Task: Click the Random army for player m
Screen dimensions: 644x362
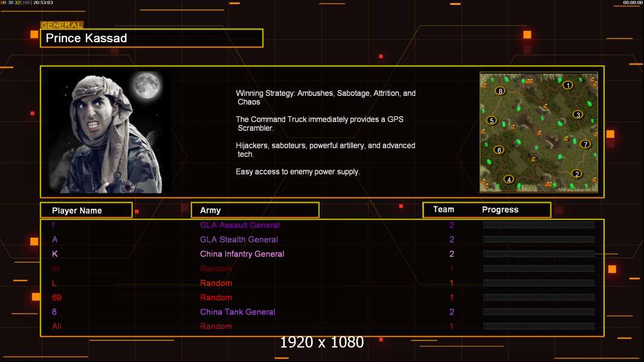Action: click(x=216, y=268)
